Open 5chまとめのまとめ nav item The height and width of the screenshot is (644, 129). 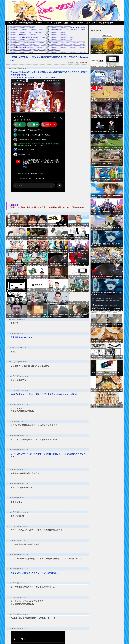pyautogui.click(x=105, y=23)
